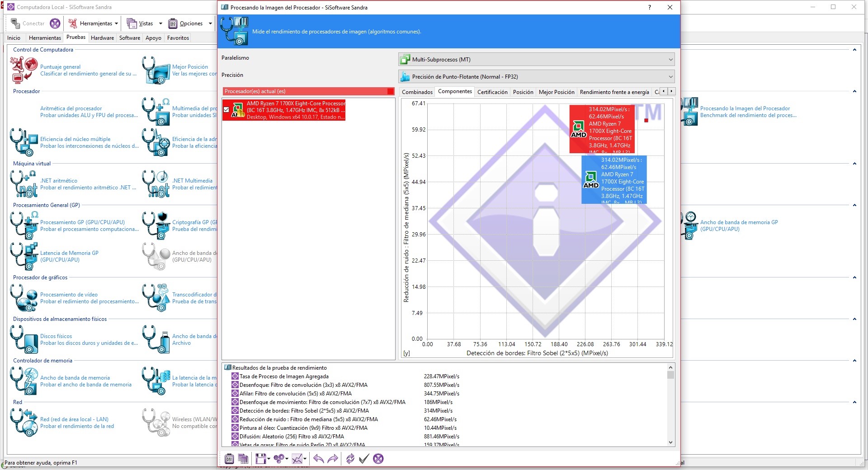Open Red (red de área local - LAN) icon

[x=24, y=423]
